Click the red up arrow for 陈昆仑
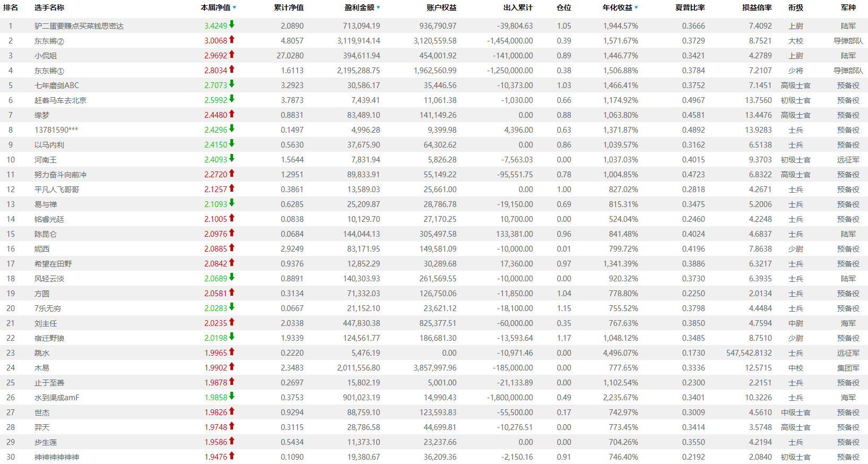This screenshot has height=464, width=868. tap(232, 233)
